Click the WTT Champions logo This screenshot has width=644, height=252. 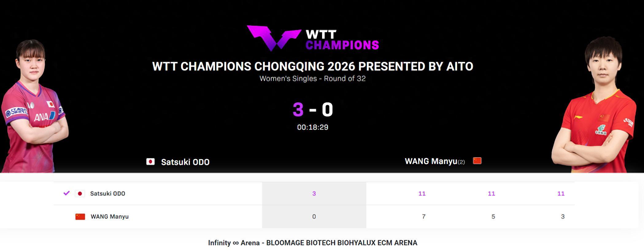point(313,38)
